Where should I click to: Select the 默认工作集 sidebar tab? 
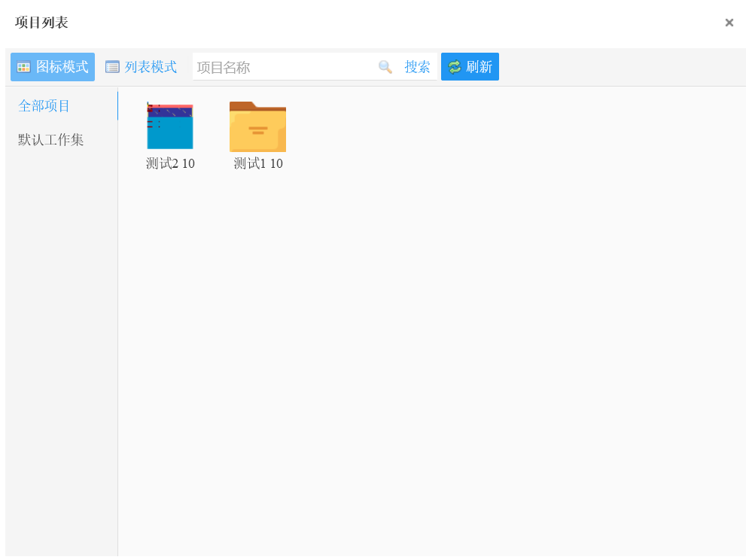click(x=51, y=140)
